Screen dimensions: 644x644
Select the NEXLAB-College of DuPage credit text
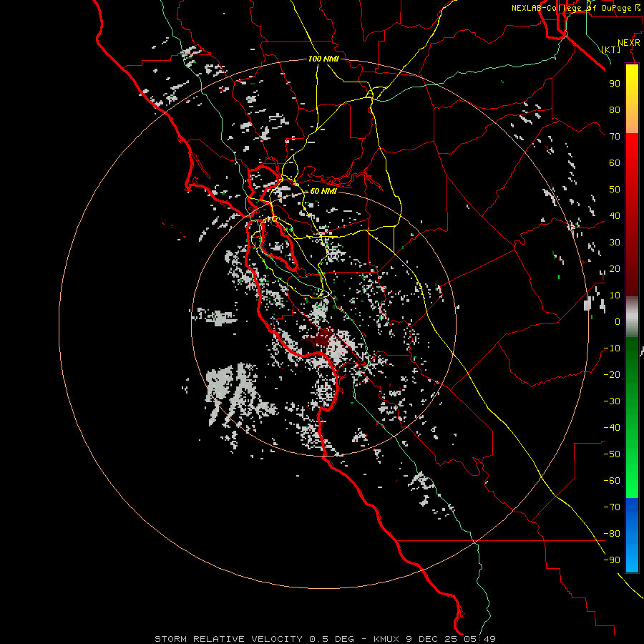pyautogui.click(x=577, y=8)
